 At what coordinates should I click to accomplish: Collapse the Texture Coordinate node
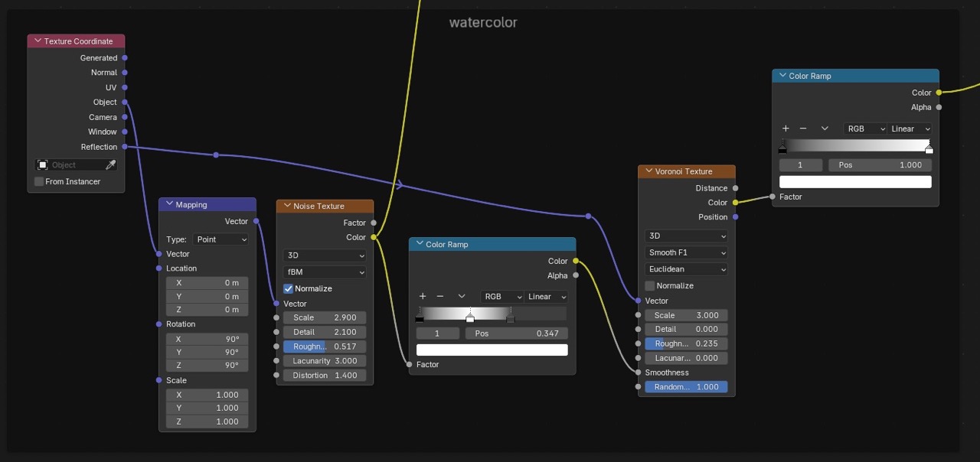37,41
